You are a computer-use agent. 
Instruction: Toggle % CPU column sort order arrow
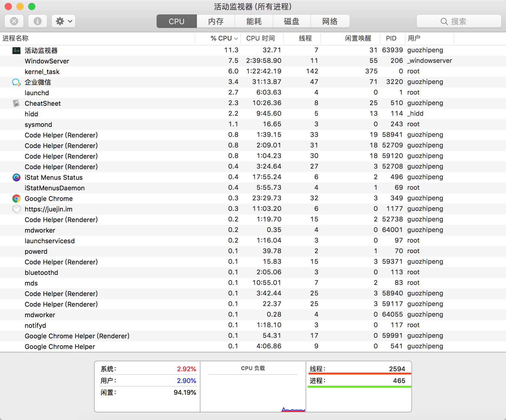point(236,38)
